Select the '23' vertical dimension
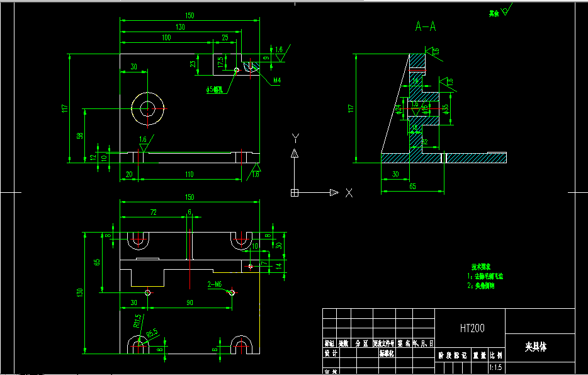Viewport: 588px width, 375px height. pos(193,64)
